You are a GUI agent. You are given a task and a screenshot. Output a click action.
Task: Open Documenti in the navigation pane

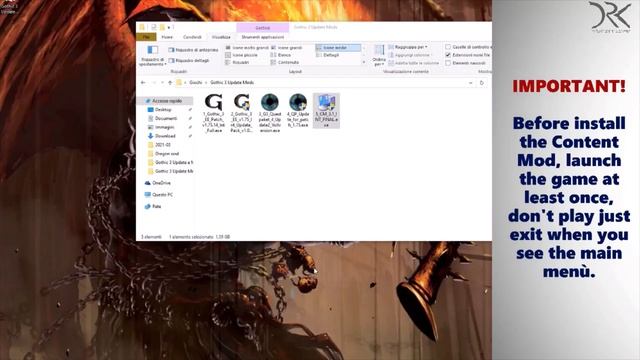pyautogui.click(x=166, y=118)
